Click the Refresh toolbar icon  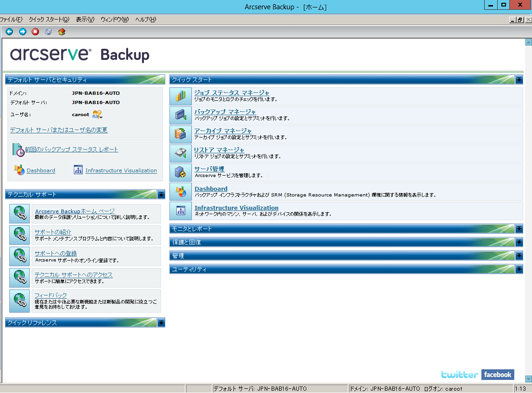pos(48,32)
